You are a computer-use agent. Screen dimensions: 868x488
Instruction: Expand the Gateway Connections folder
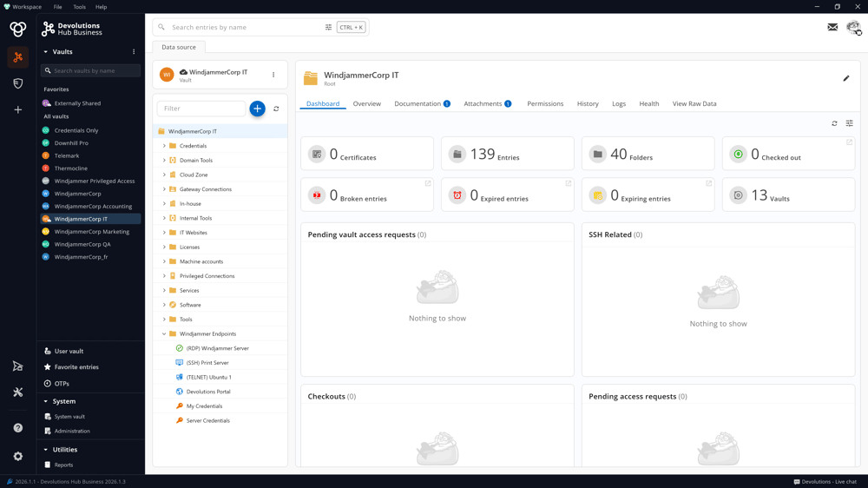[164, 189]
